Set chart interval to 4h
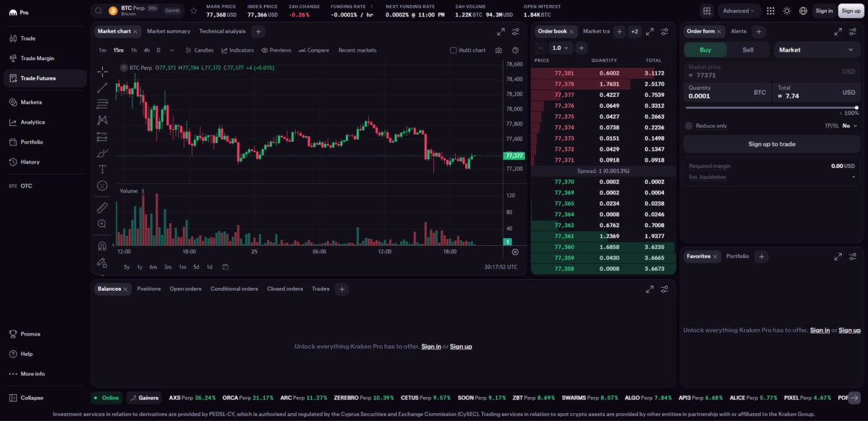Image resolution: width=868 pixels, height=421 pixels. pyautogui.click(x=147, y=51)
